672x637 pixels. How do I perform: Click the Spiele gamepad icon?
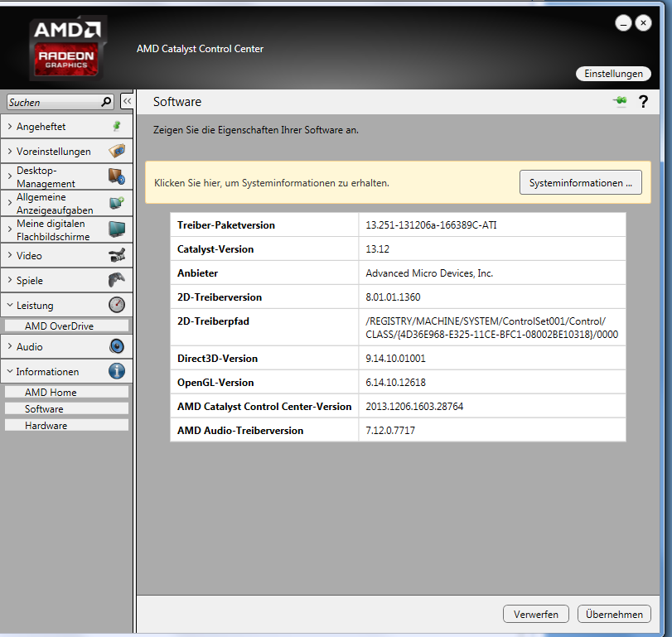[117, 280]
